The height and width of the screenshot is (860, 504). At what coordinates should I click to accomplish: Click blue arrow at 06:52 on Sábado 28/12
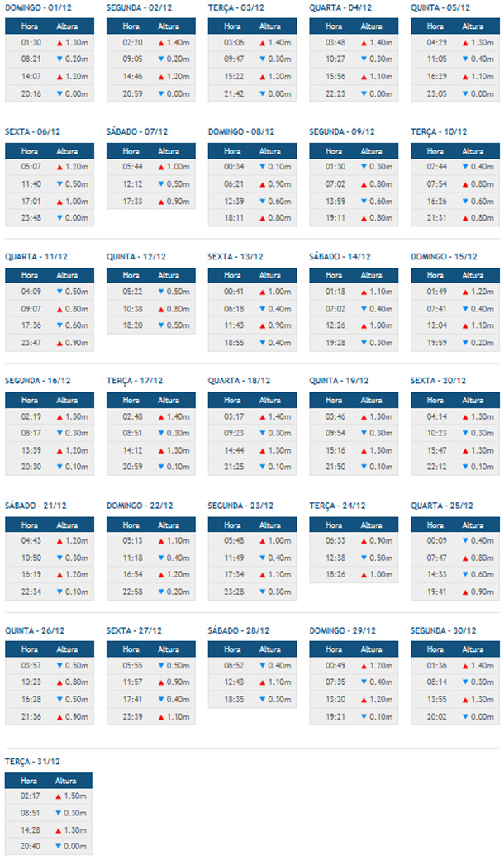click(262, 665)
